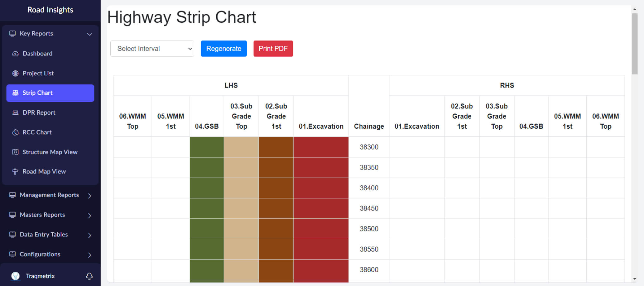Open DPR Report using its envelope icon
This screenshot has width=644, height=286.
15,112
